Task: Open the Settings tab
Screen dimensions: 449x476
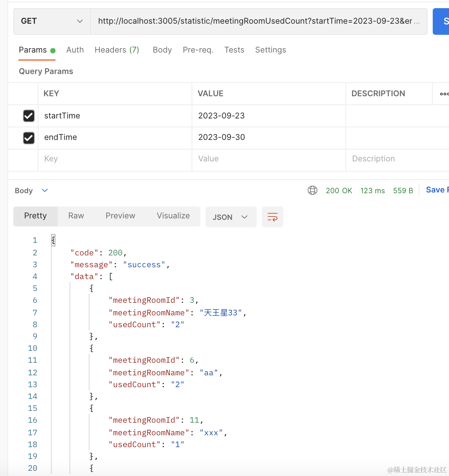Action: point(270,50)
